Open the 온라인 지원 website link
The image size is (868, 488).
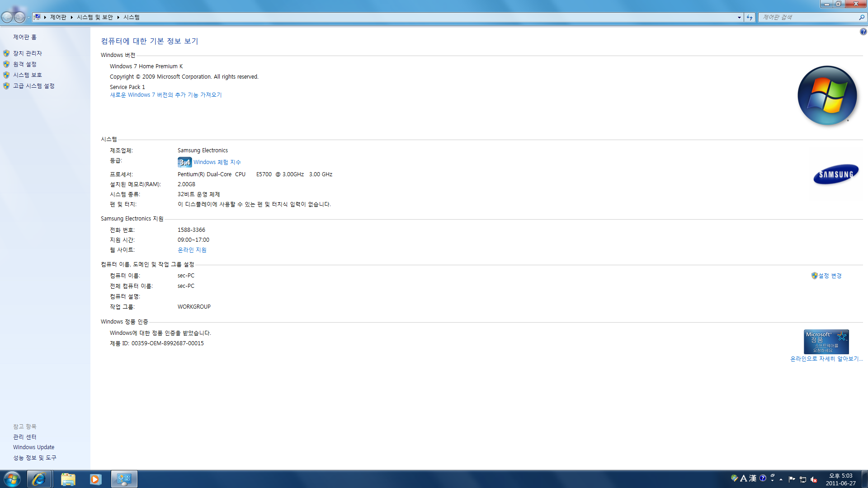point(192,250)
